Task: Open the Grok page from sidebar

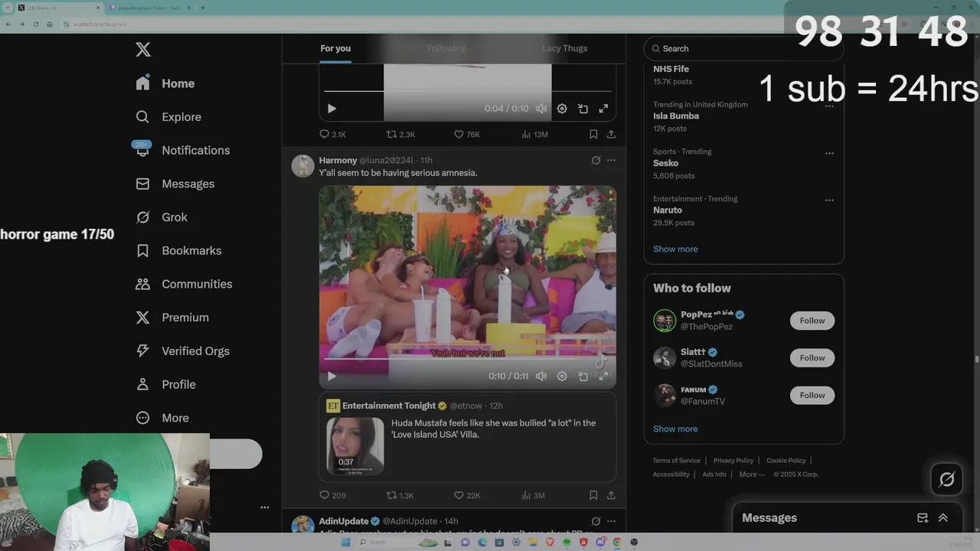Action: (162, 217)
